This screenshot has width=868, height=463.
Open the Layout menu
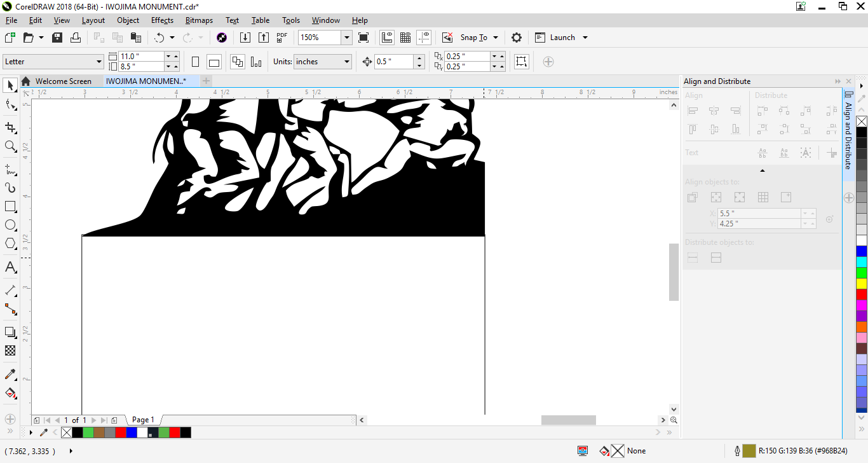[93, 20]
